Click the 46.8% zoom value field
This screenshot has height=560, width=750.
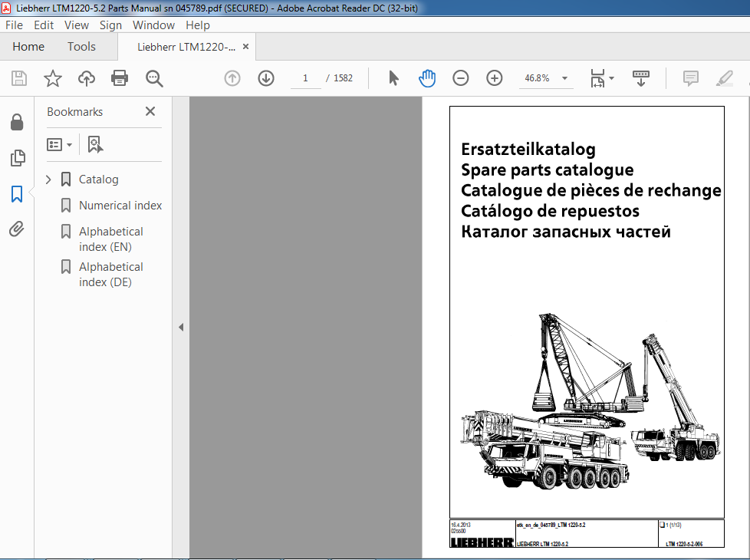tap(537, 78)
